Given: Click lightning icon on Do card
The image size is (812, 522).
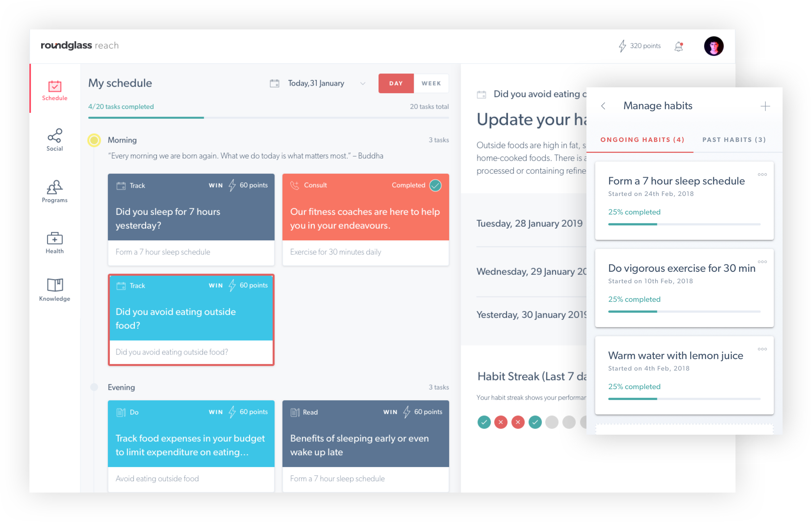Looking at the screenshot, I should (232, 412).
